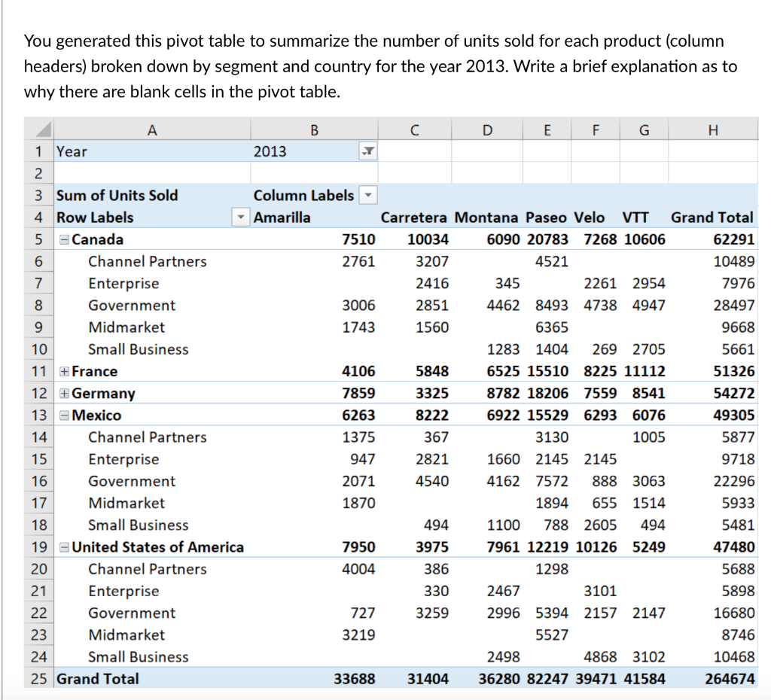Select value 28497 in Canada Government row

click(x=733, y=306)
